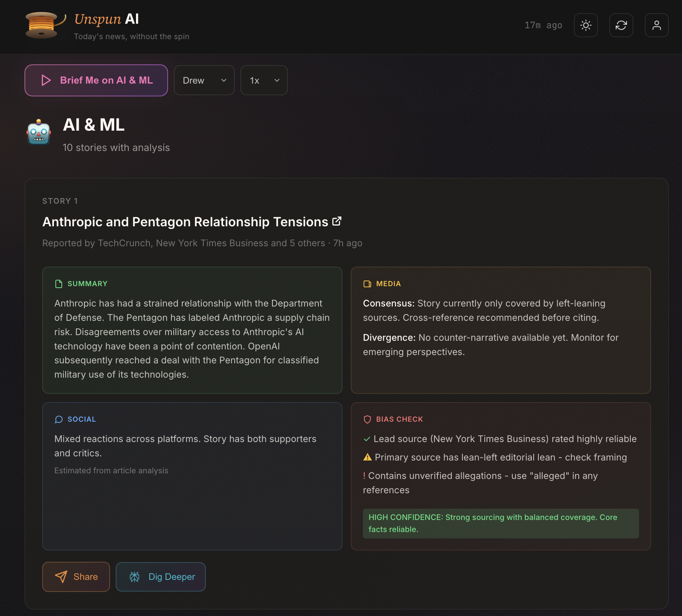Image resolution: width=682 pixels, height=616 pixels.
Task: Open the Drew voice dropdown
Action: coord(204,80)
